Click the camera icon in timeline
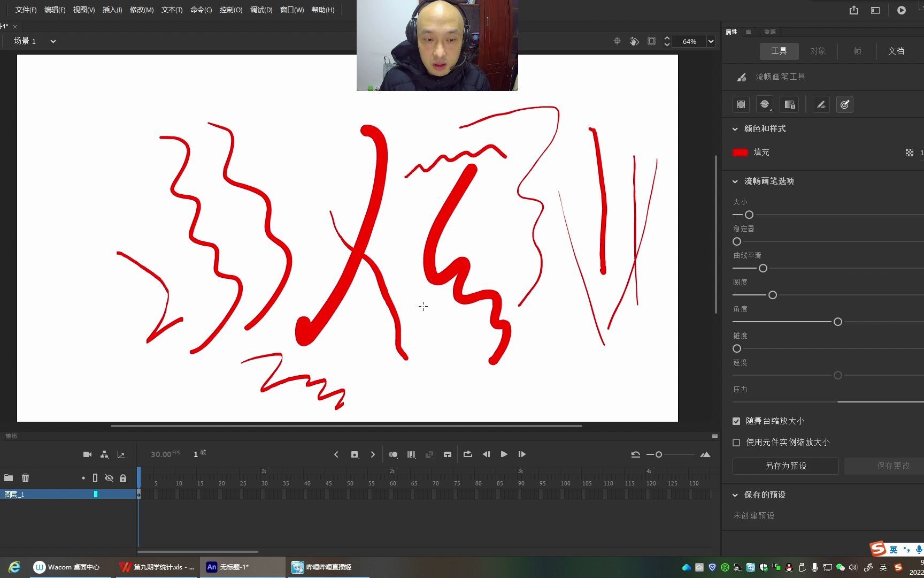The image size is (924, 578). [87, 454]
